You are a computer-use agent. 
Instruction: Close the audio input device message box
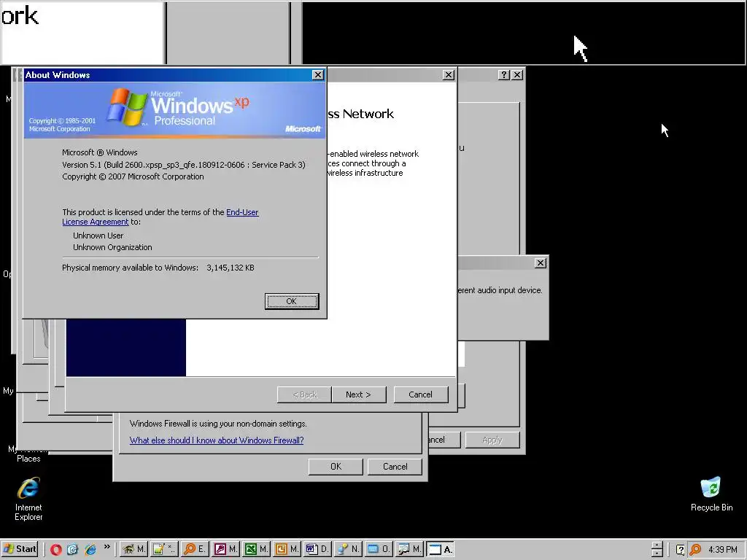click(541, 262)
